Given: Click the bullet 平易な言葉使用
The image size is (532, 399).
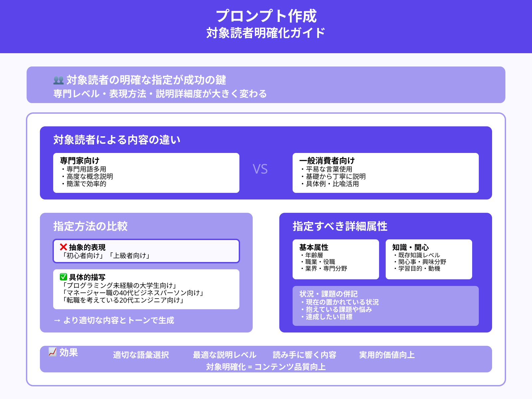Looking at the screenshot, I should (326, 169).
